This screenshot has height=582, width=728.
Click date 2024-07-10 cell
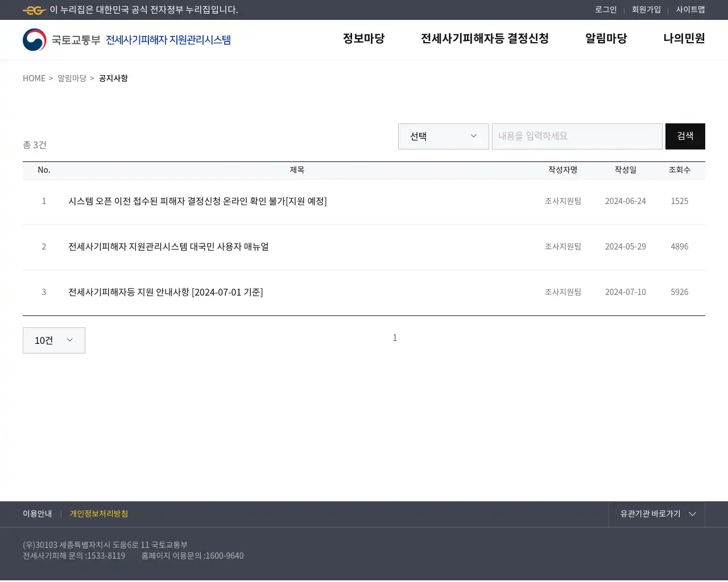click(626, 292)
